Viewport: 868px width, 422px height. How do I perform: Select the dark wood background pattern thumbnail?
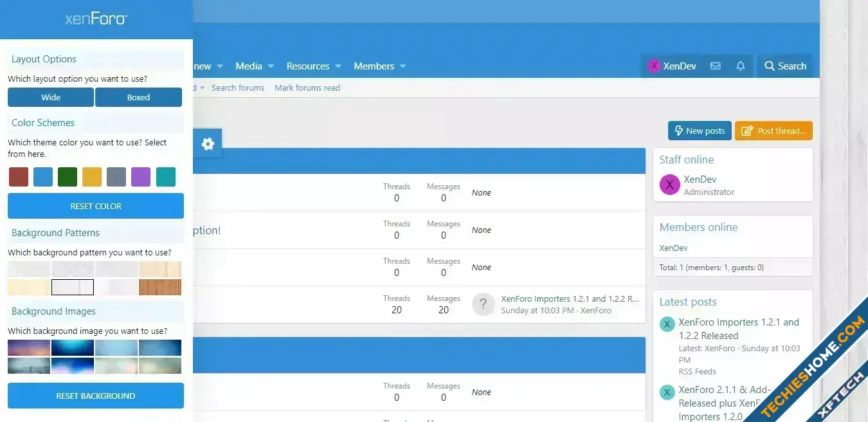click(160, 287)
